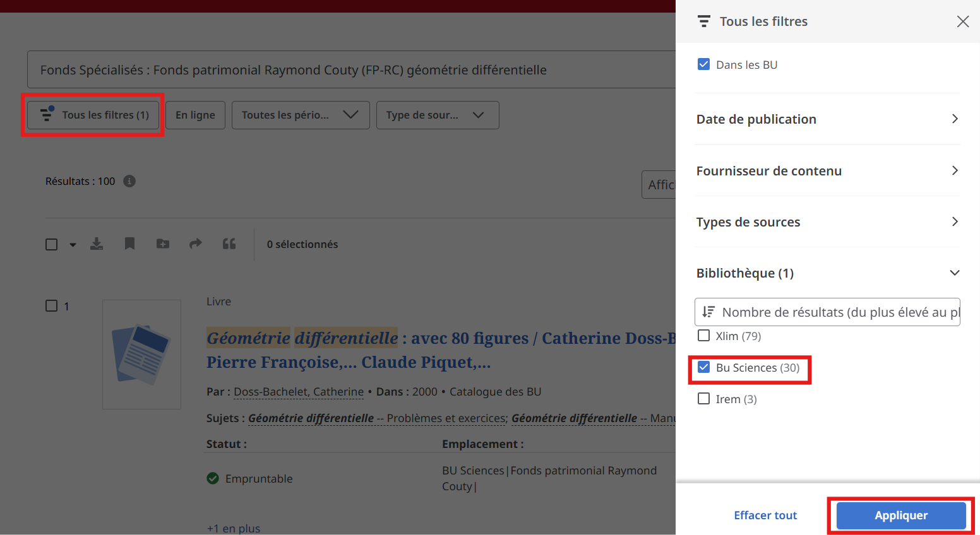The height and width of the screenshot is (535, 980).
Task: Close the Tous les filtres panel
Action: tap(962, 21)
